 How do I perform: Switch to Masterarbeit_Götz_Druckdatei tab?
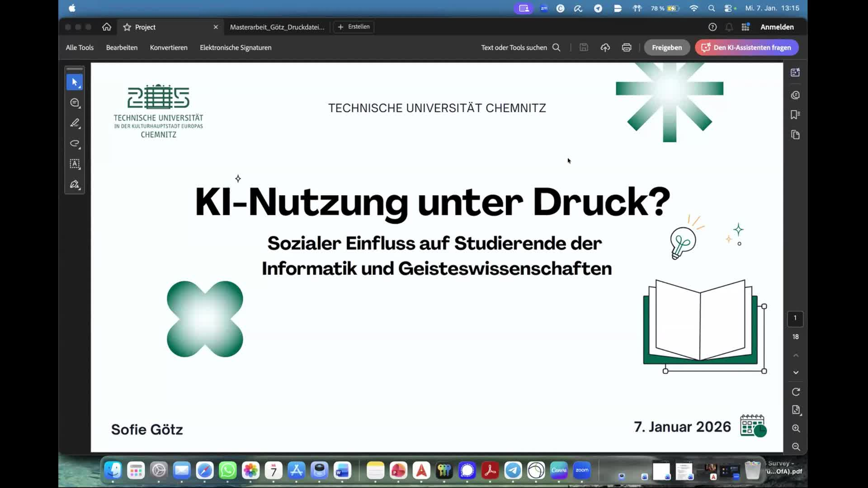277,27
